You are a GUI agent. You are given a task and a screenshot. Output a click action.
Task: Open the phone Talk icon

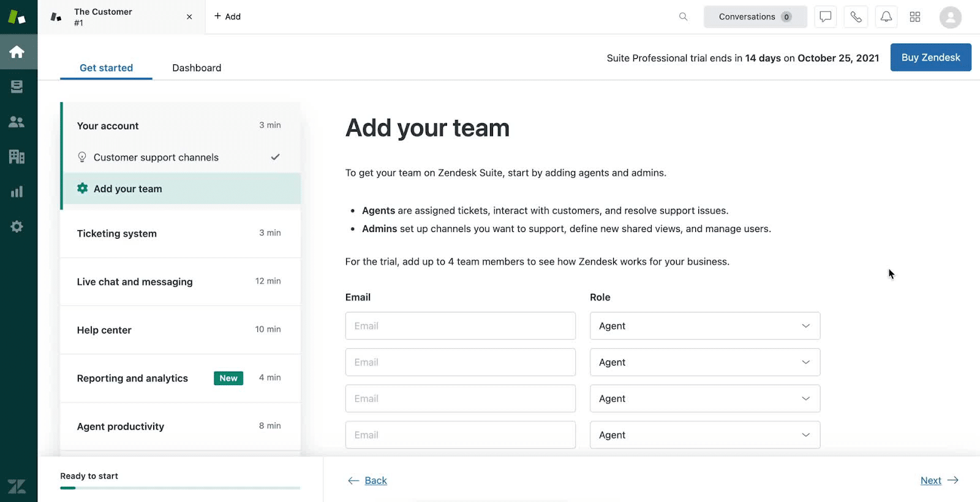point(856,17)
